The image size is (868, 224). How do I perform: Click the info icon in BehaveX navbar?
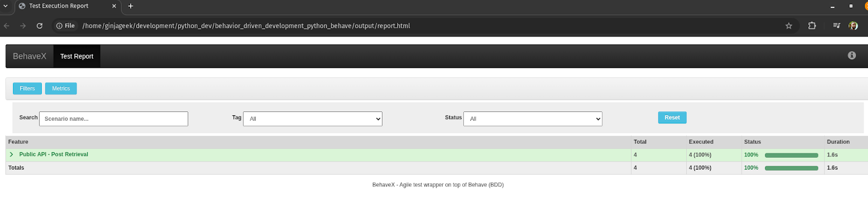click(x=851, y=55)
